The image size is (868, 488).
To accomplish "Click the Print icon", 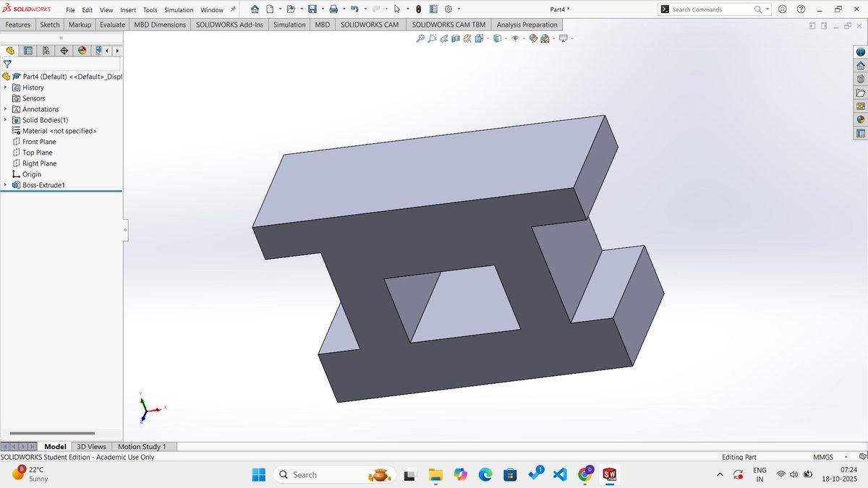I will pyautogui.click(x=333, y=9).
